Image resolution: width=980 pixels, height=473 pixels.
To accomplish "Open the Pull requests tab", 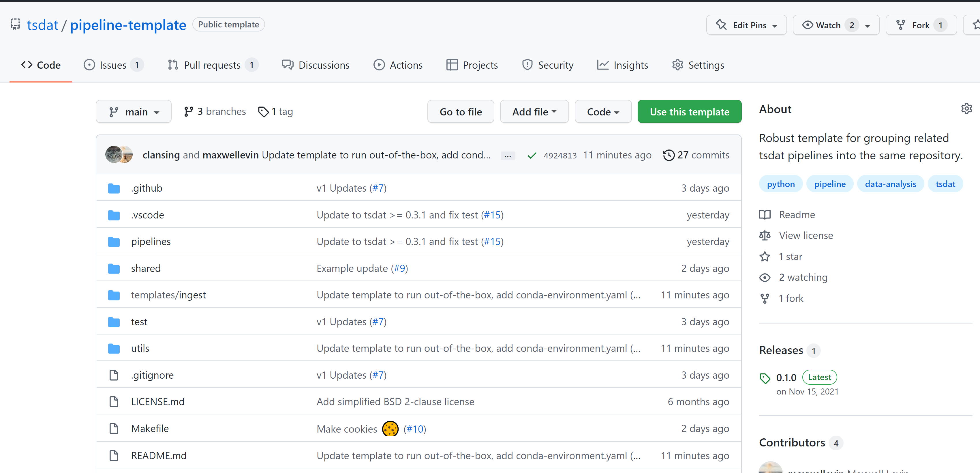I will [213, 65].
